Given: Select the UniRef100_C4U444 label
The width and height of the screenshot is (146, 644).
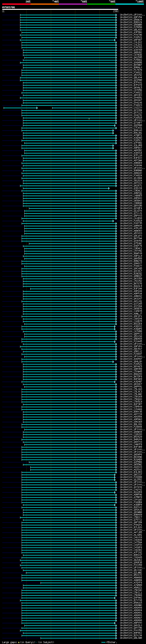Looking at the screenshot, I should [131, 540].
